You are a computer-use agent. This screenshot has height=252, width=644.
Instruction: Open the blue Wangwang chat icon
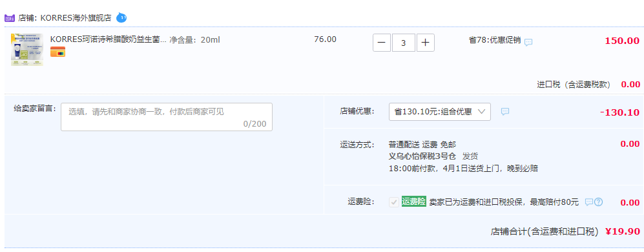coord(121,17)
